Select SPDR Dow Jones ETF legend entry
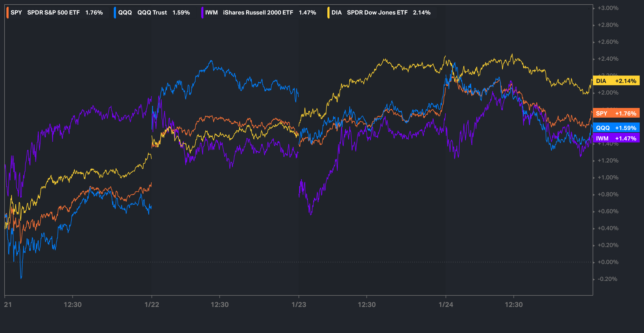 tap(377, 13)
